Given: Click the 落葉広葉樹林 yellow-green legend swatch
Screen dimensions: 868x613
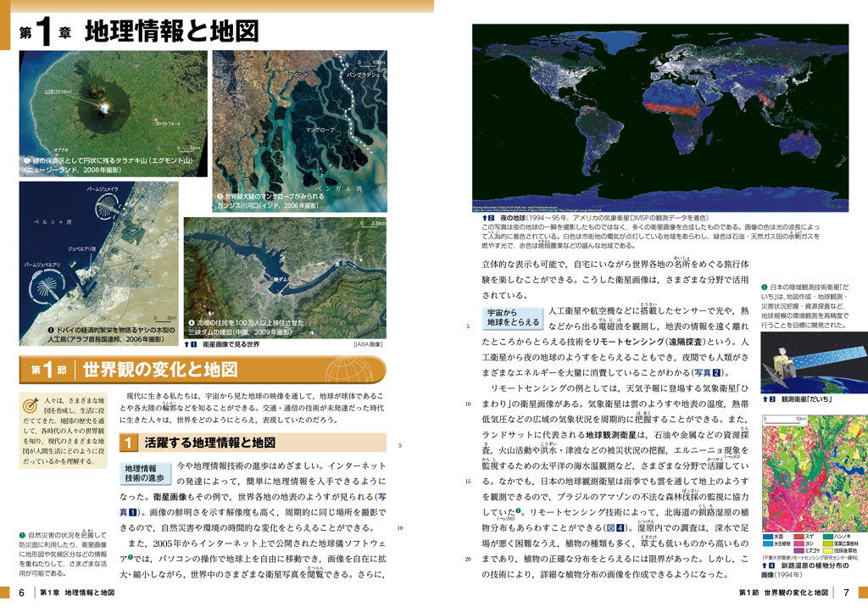Looking at the screenshot, I should 828,543.
